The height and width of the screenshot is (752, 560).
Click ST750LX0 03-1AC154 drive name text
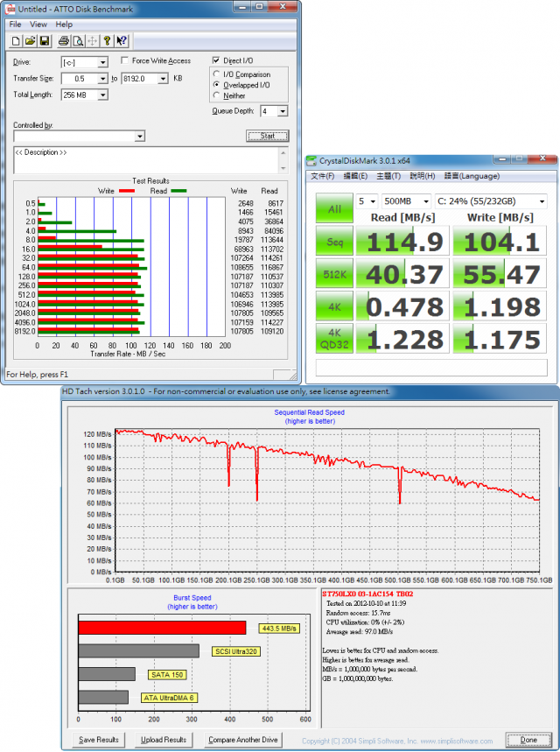coord(367,594)
